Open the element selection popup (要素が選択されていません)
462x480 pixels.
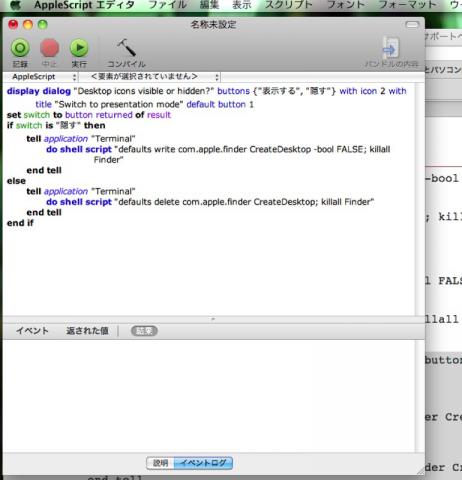coord(150,77)
